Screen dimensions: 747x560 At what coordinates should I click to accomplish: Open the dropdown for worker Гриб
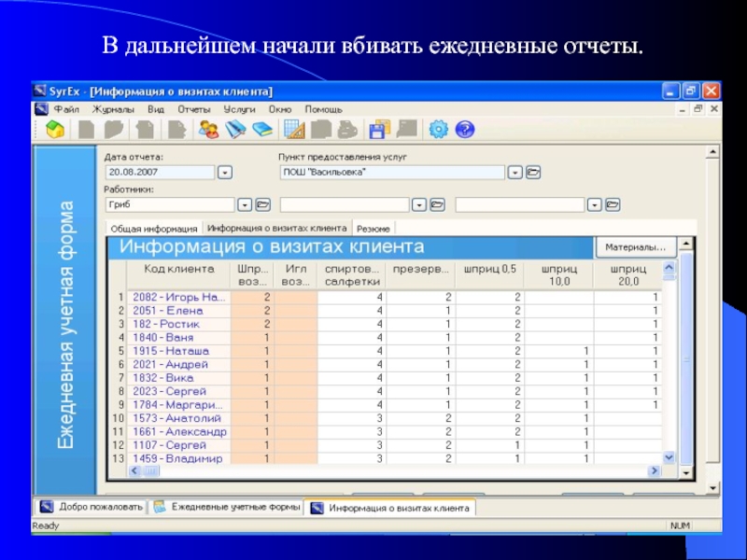[x=244, y=203]
